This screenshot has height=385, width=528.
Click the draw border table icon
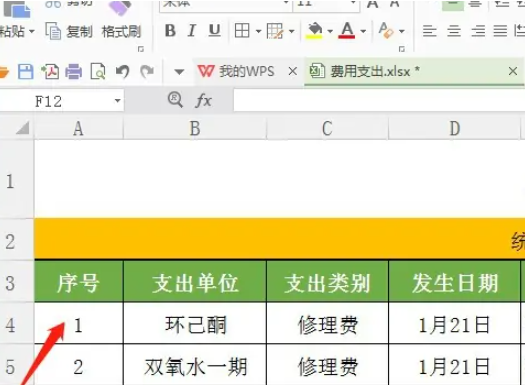(275, 31)
